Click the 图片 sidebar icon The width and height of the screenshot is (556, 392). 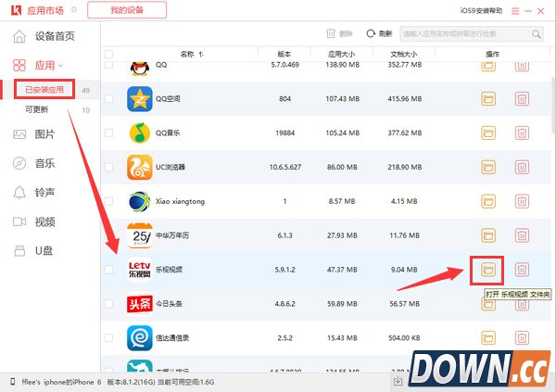point(19,134)
